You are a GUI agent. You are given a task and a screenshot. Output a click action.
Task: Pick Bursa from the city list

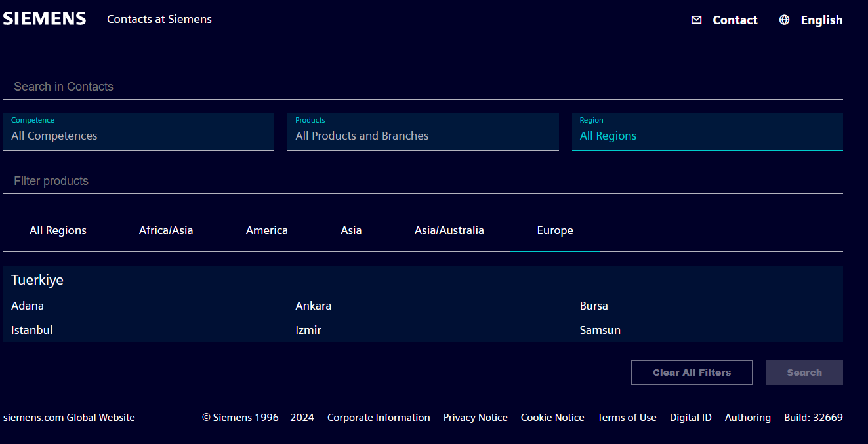point(594,306)
